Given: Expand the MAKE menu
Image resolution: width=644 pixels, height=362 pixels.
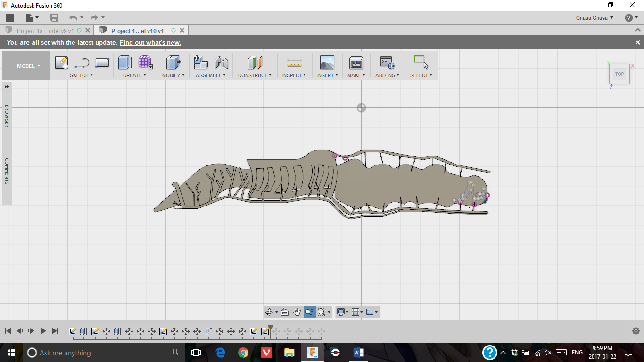Looking at the screenshot, I should coord(356,75).
